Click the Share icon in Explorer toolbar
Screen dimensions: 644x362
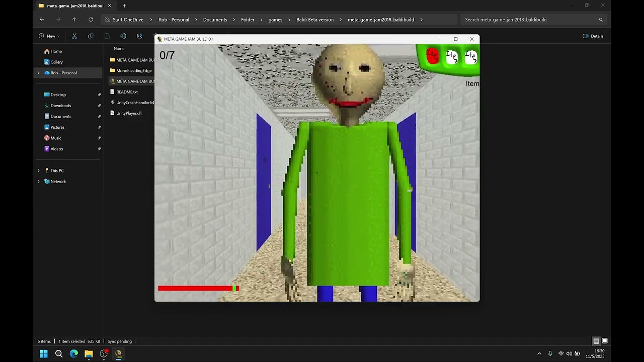139,36
